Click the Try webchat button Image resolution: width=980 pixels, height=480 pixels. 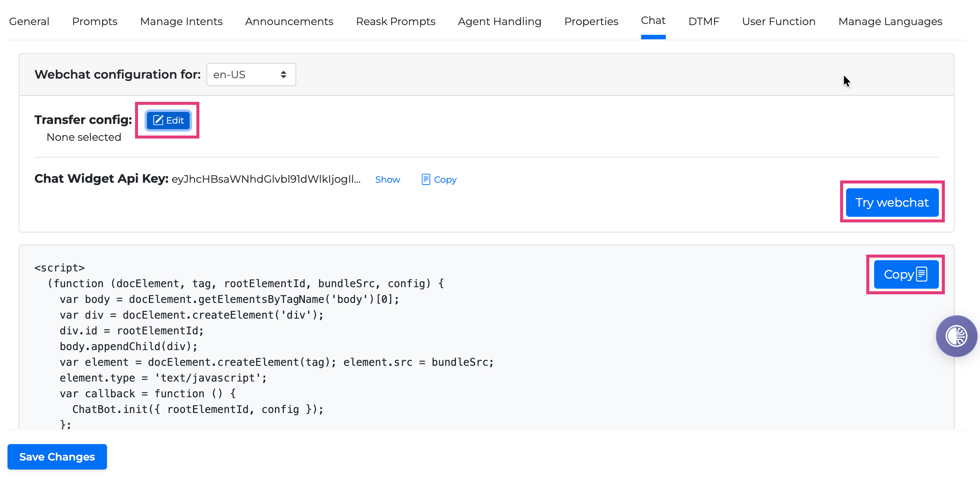click(892, 202)
